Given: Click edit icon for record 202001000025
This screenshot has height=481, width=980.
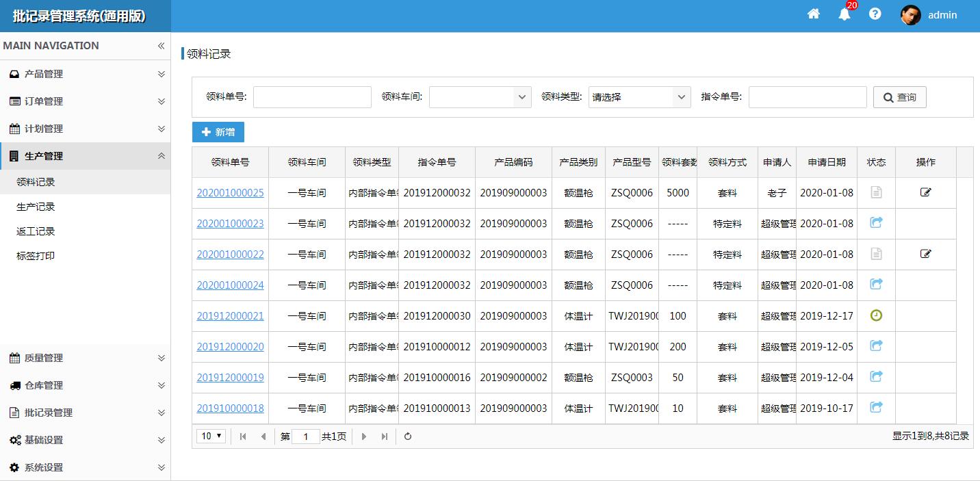Looking at the screenshot, I should coord(926,192).
